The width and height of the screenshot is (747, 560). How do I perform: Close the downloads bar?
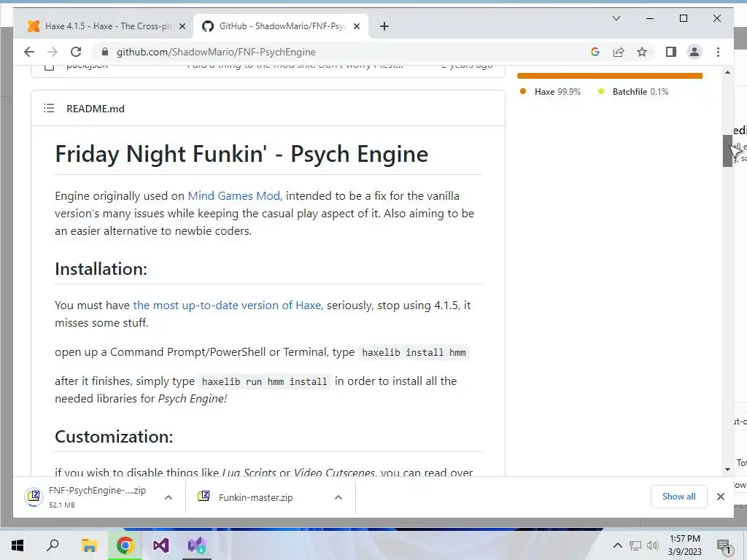[720, 497]
